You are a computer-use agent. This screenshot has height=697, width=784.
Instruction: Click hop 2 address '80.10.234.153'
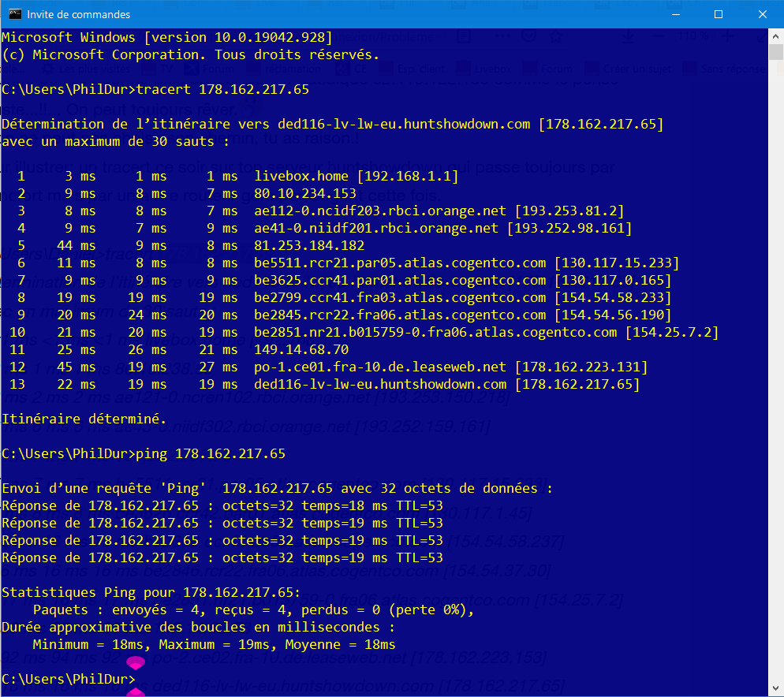(305, 193)
